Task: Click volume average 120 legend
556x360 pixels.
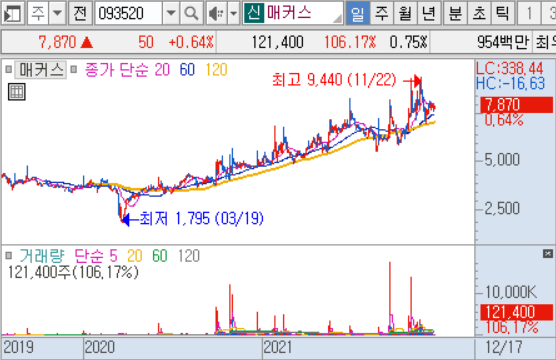Action: click(x=189, y=255)
